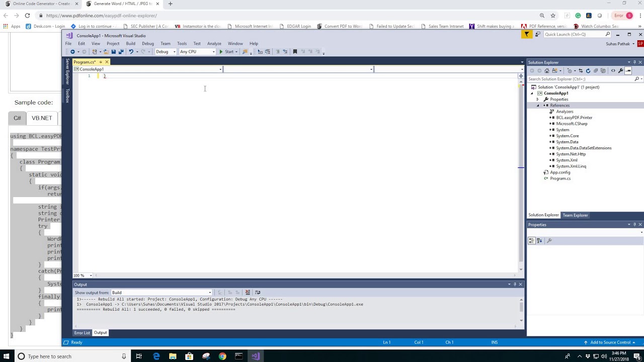Image resolution: width=644 pixels, height=362 pixels.
Task: Refresh the Solution Explorer
Action: (588, 70)
